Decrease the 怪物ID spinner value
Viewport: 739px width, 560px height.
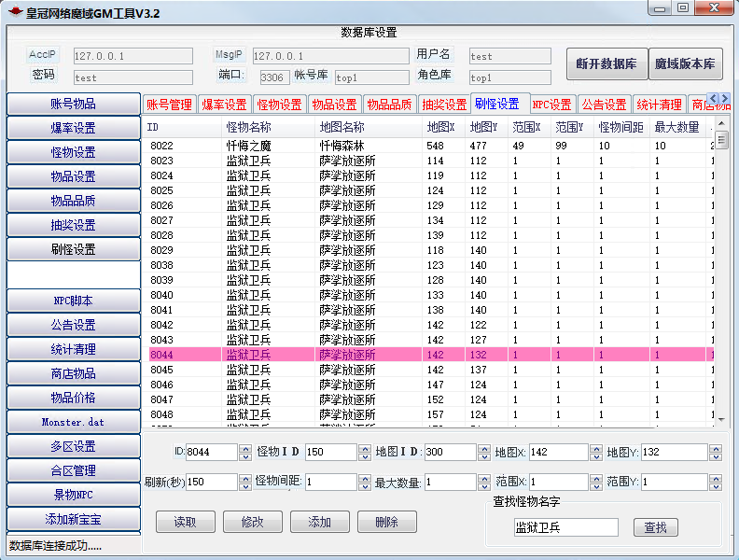[x=364, y=456]
